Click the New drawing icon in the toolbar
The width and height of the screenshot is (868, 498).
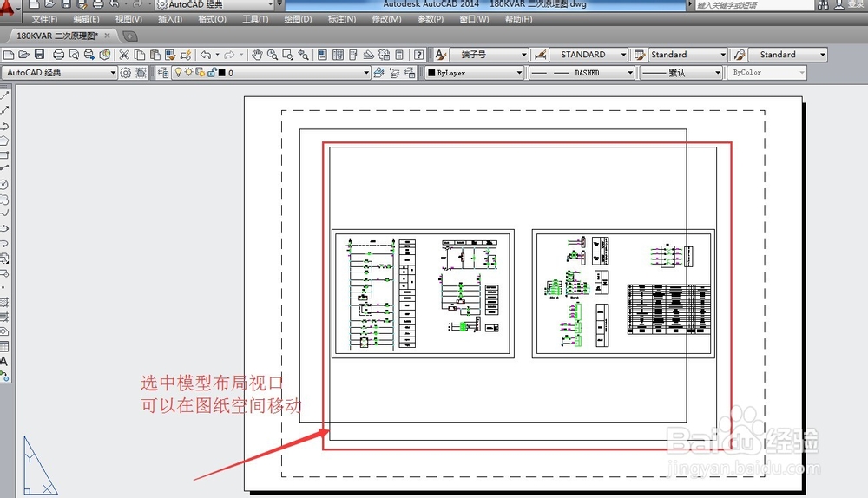click(9, 55)
